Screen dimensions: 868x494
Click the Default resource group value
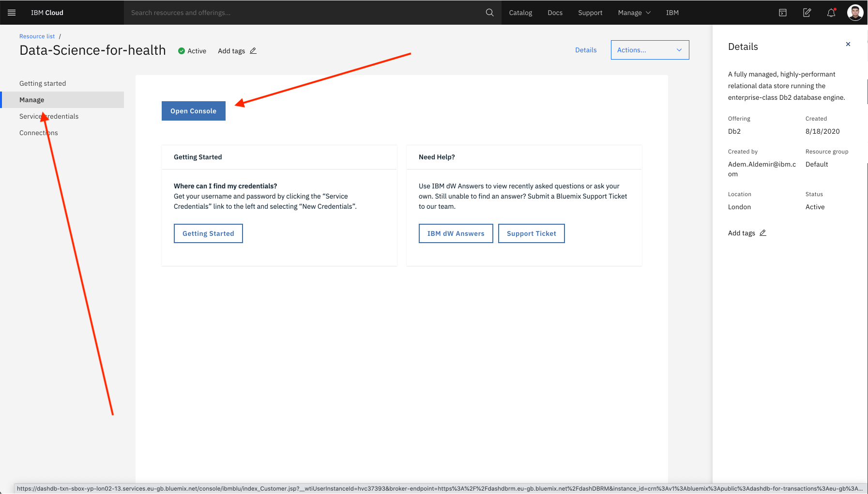(817, 164)
